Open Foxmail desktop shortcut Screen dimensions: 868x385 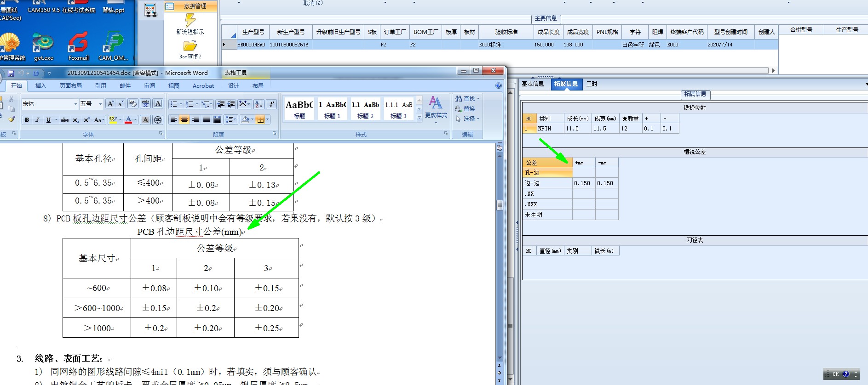pyautogui.click(x=79, y=46)
